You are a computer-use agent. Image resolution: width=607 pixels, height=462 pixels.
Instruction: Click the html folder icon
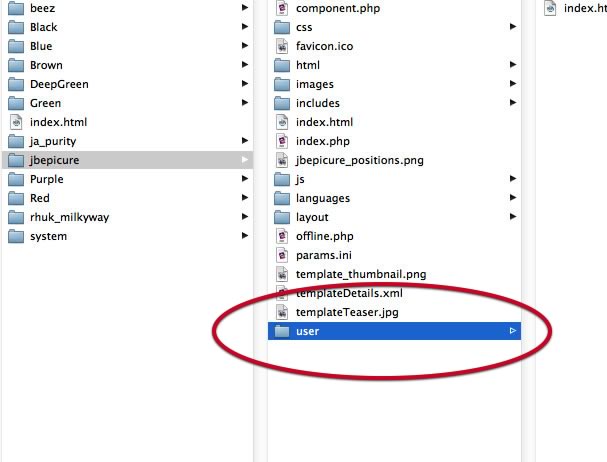tap(282, 65)
